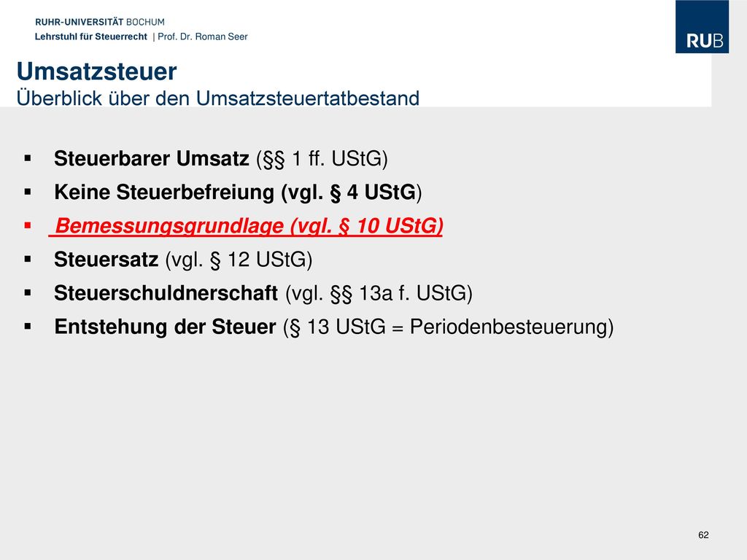Click the bullet before Entstehung der Steuer
747x560 pixels.
[x=28, y=327]
